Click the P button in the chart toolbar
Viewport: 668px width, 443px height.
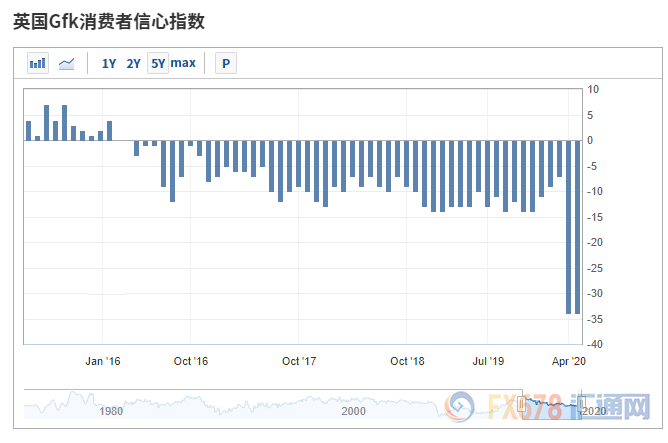click(x=226, y=64)
